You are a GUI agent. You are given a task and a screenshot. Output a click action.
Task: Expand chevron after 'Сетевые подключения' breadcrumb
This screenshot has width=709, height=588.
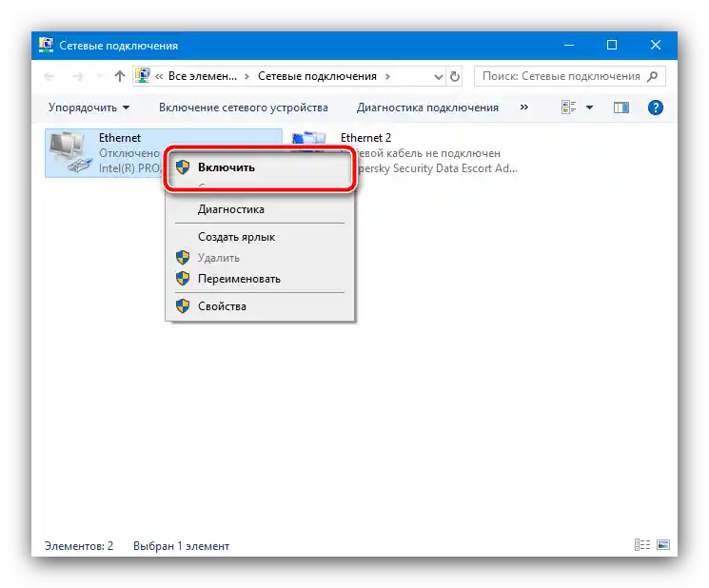click(x=387, y=76)
